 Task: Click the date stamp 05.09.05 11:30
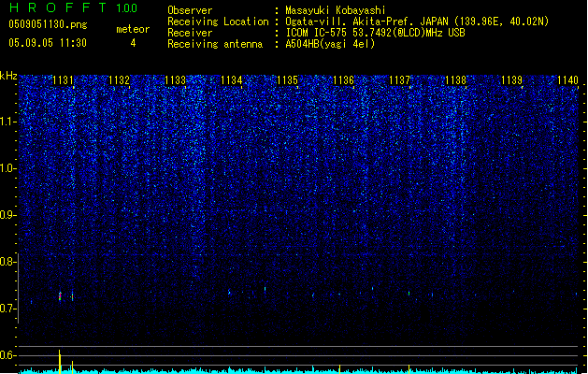(x=48, y=42)
